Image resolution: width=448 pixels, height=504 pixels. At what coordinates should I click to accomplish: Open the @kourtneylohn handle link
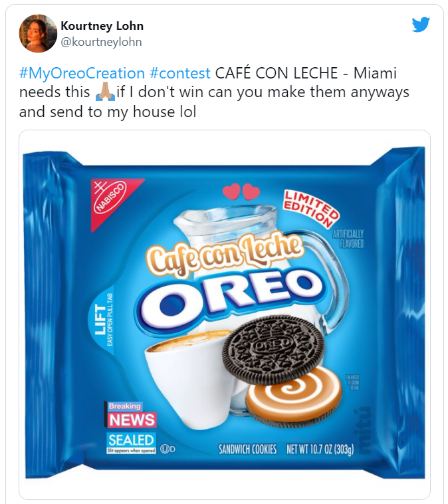coord(101,42)
